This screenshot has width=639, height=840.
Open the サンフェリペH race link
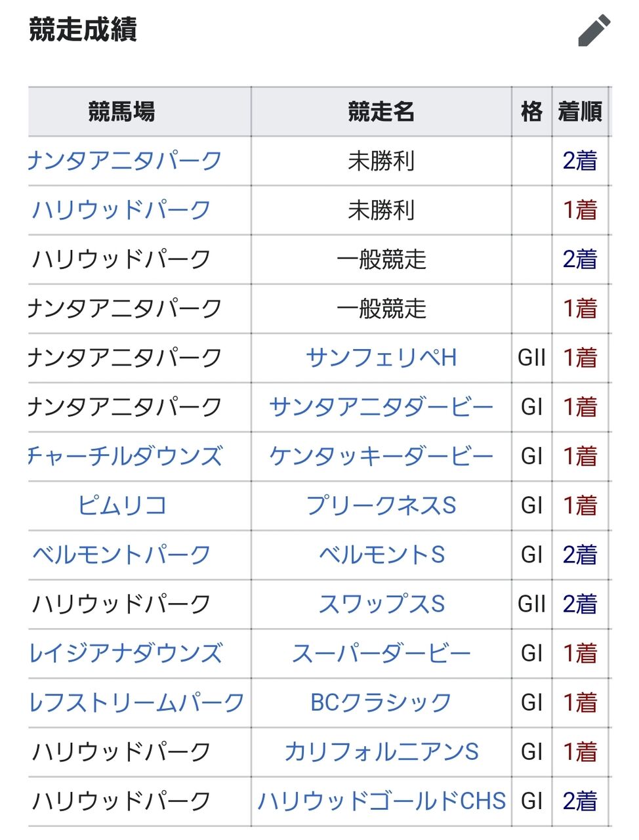[381, 358]
